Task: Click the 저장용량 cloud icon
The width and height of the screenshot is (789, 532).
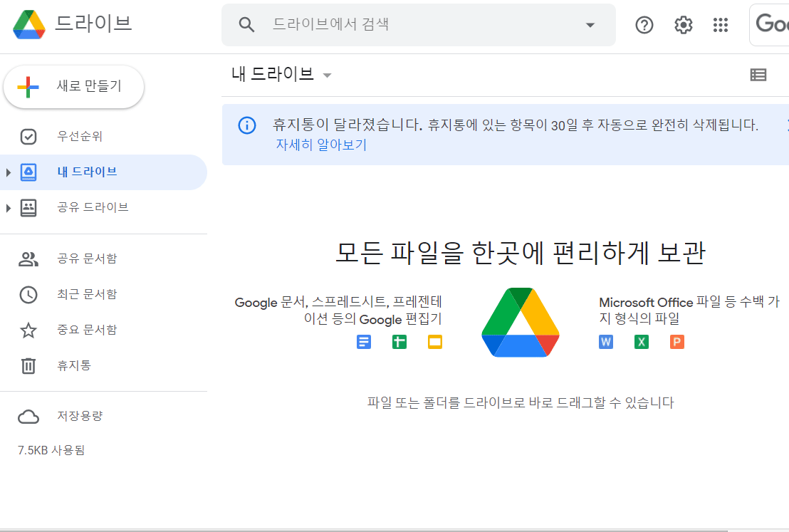Action: click(28, 417)
